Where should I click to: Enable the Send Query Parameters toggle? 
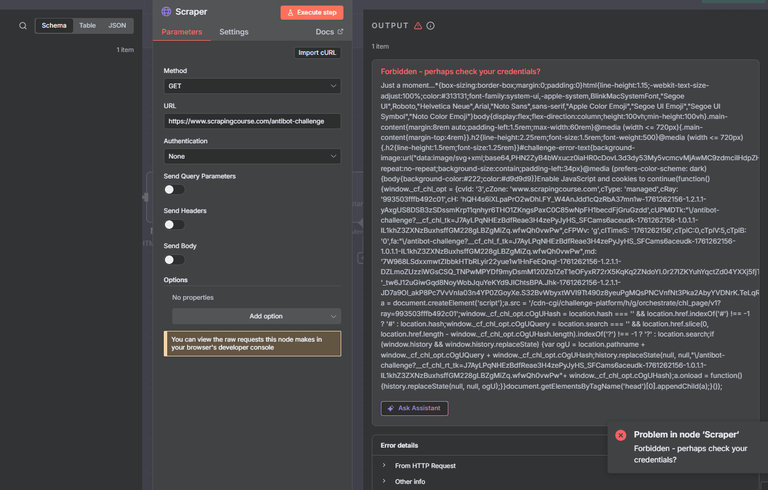[x=174, y=190]
